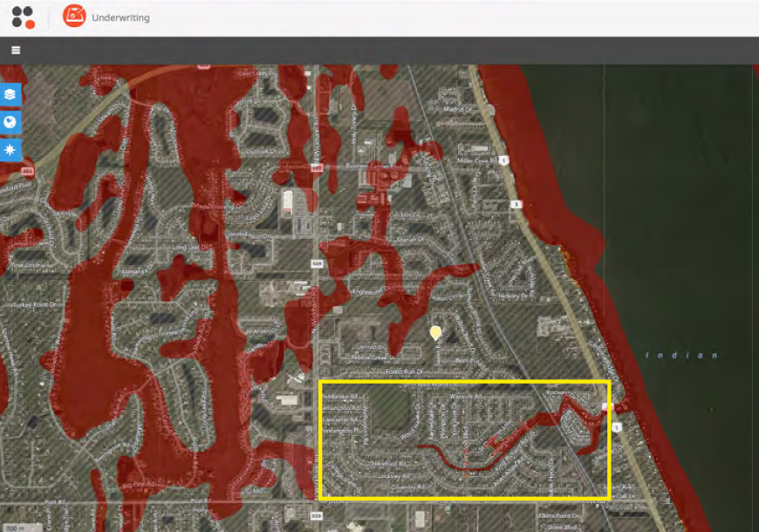Viewport: 759px width, 532px height.
Task: Open the map layers panel
Action: tap(10, 94)
